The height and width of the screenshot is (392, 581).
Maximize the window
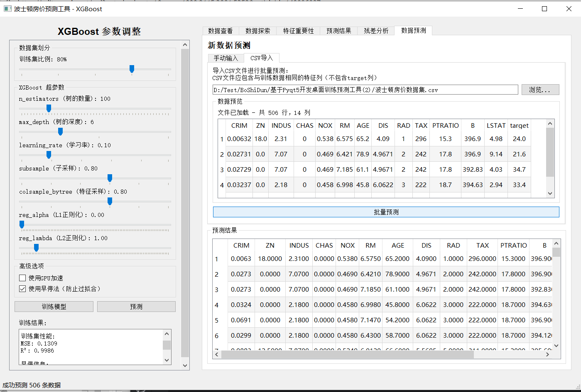544,9
